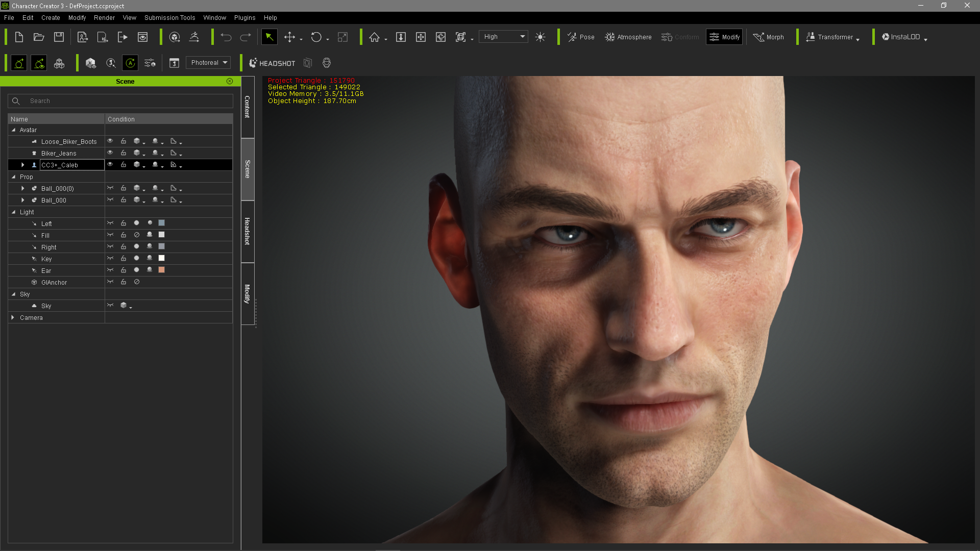This screenshot has width=980, height=551.
Task: Click the Condition column header
Action: pos(168,119)
